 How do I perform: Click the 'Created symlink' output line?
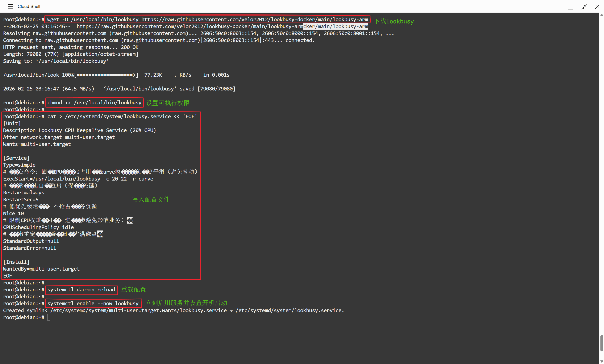(x=173, y=310)
